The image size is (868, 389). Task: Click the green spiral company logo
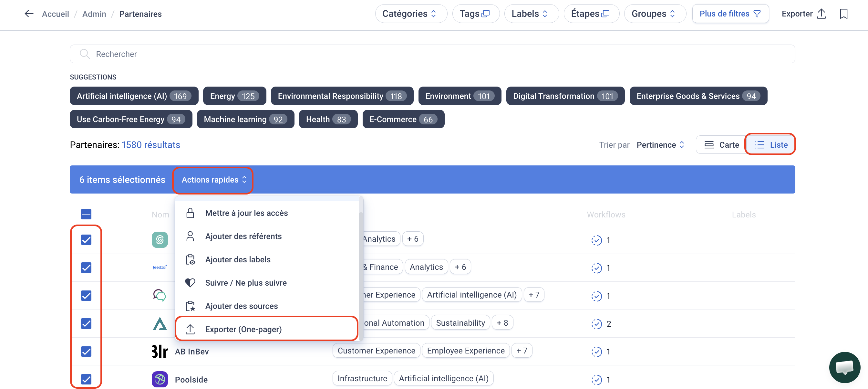160,240
